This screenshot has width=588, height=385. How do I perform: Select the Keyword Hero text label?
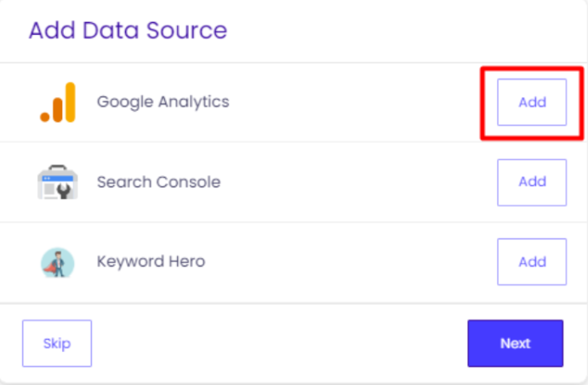[151, 261]
